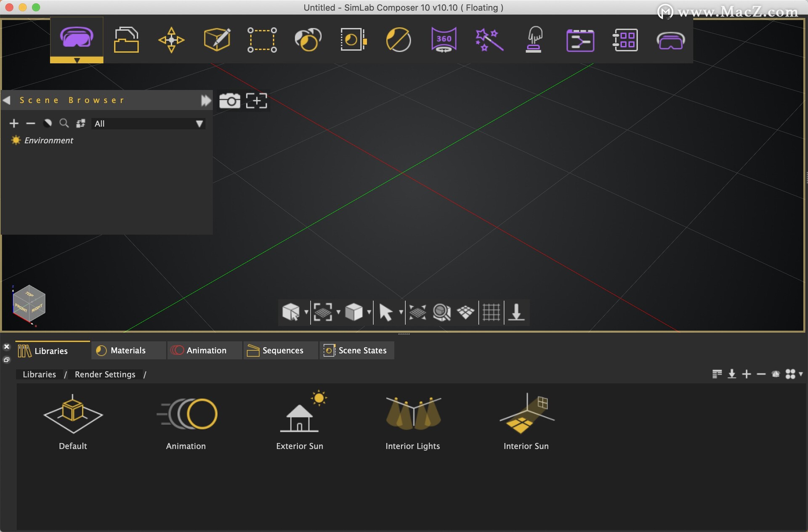
Task: Open the purple 360 panorama icon
Action: point(444,40)
